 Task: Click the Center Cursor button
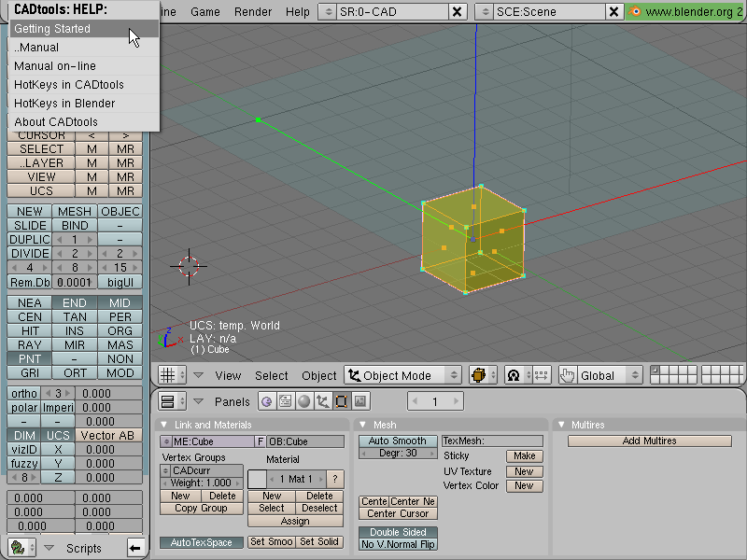(398, 514)
